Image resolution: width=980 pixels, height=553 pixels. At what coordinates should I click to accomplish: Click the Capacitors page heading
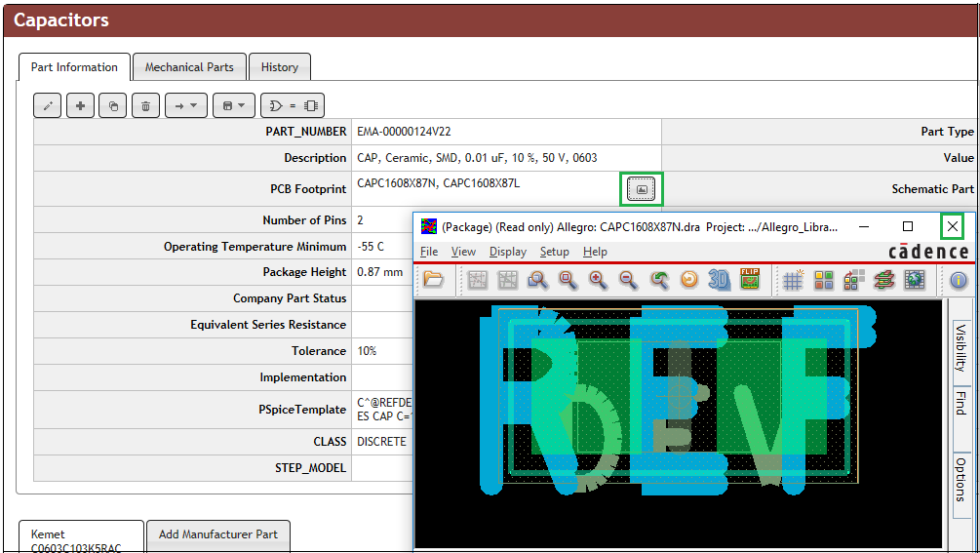click(61, 20)
